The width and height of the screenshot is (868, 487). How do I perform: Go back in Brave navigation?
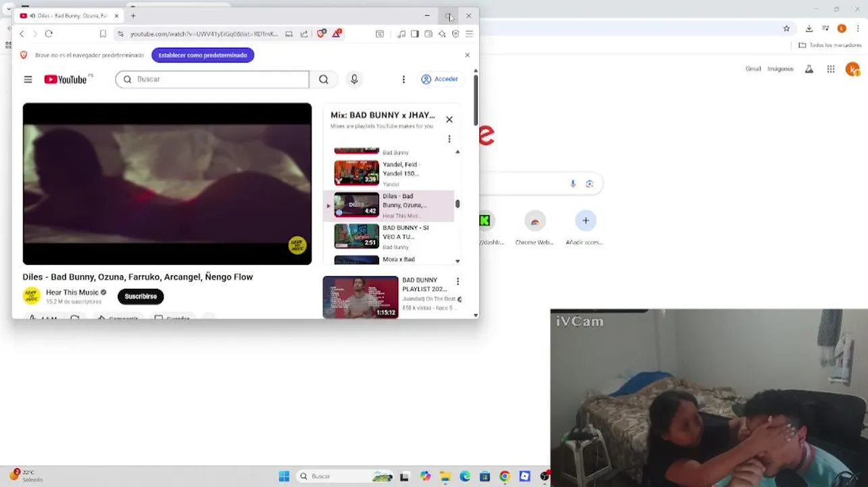coord(22,34)
